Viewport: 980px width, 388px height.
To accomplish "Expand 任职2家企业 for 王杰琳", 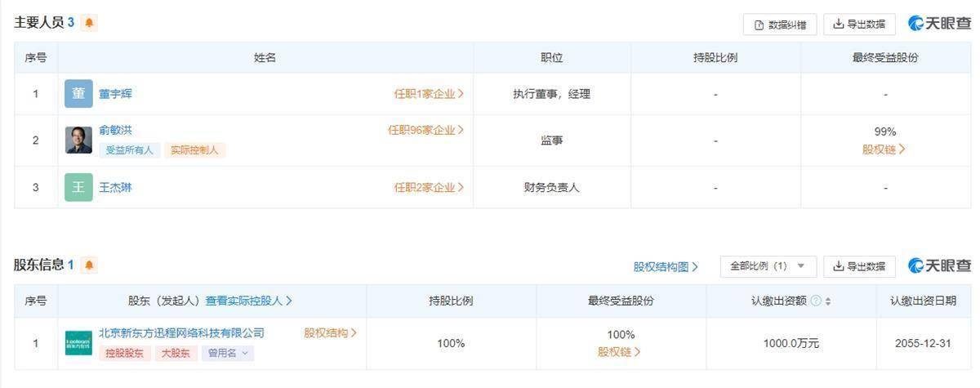I will [x=429, y=187].
